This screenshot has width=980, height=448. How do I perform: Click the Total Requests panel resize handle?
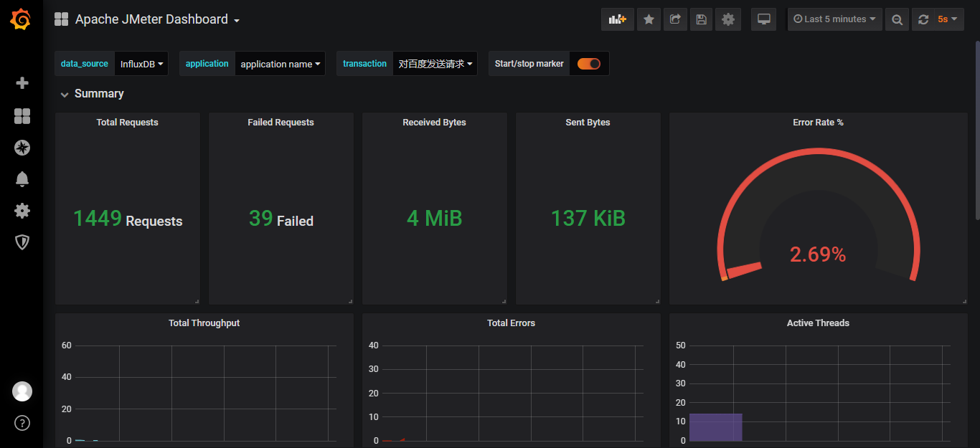click(197, 301)
